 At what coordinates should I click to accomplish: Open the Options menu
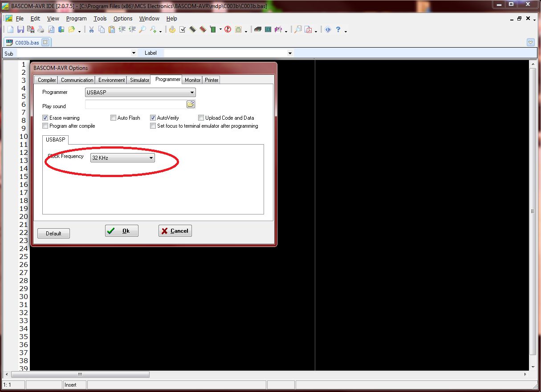(x=123, y=18)
